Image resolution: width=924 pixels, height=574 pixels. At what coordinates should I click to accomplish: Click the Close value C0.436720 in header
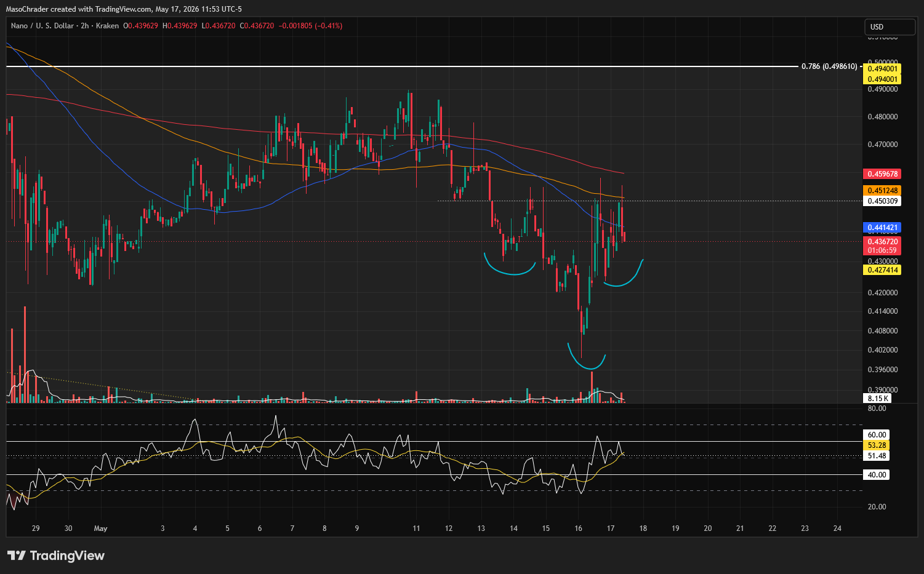point(257,26)
